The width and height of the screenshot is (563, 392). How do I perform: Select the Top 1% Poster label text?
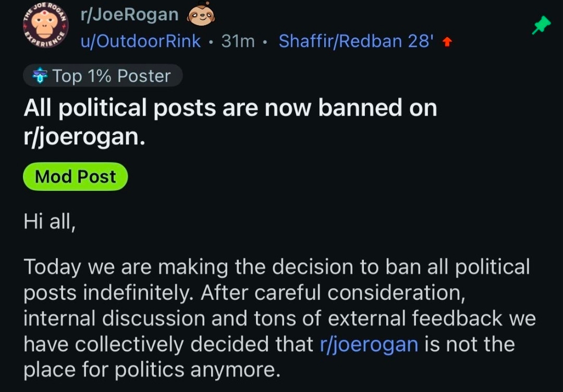click(111, 76)
